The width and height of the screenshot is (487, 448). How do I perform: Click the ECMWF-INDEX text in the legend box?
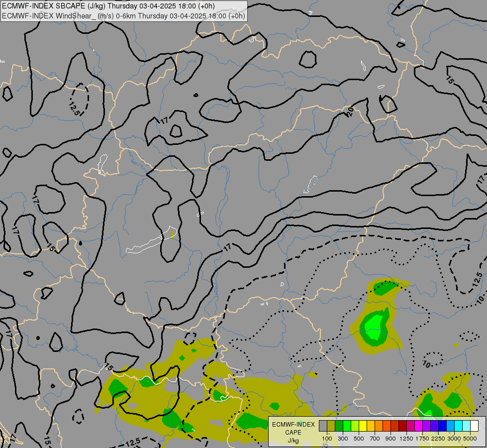293,425
